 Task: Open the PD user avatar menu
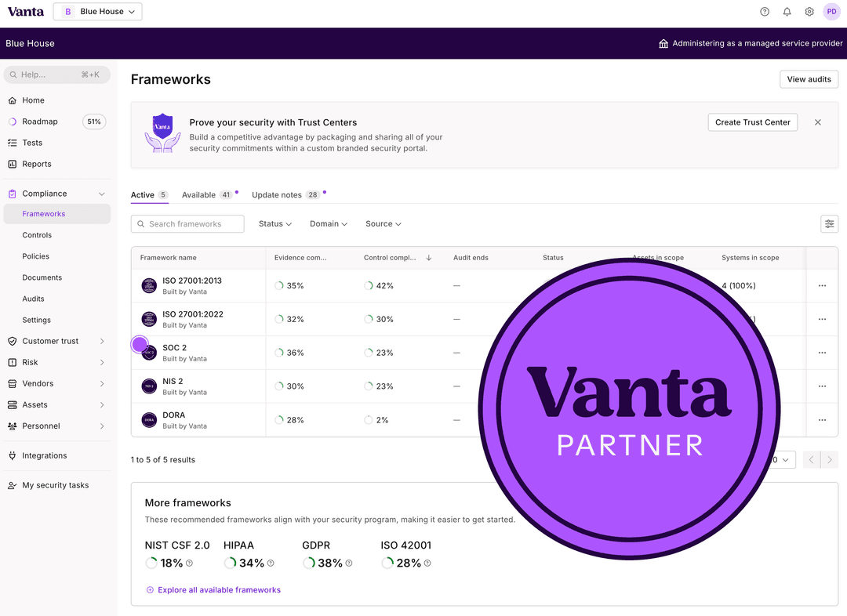832,11
